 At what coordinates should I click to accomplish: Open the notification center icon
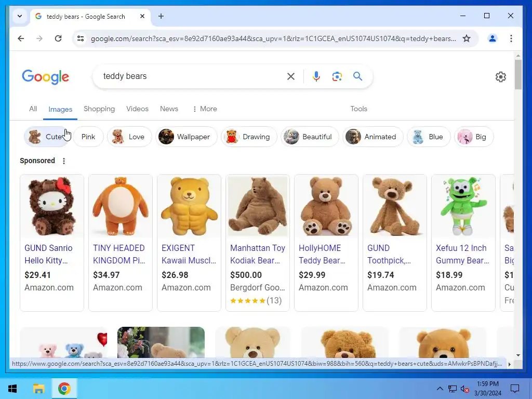tap(515, 389)
